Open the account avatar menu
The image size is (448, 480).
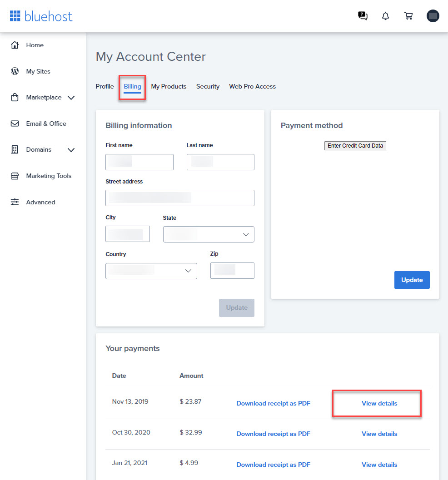coord(433,16)
